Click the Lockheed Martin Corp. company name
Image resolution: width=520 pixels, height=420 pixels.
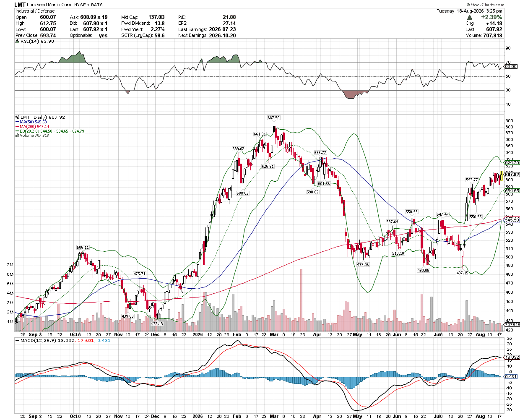[49, 5]
